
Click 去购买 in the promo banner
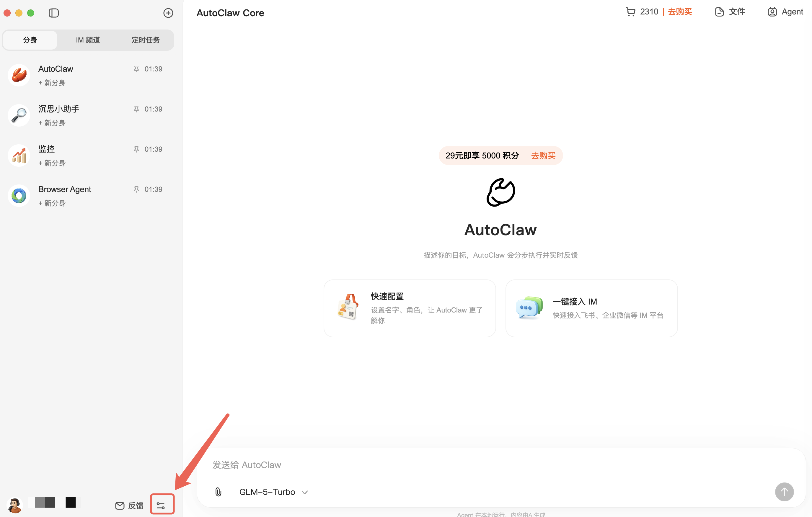[x=543, y=156]
